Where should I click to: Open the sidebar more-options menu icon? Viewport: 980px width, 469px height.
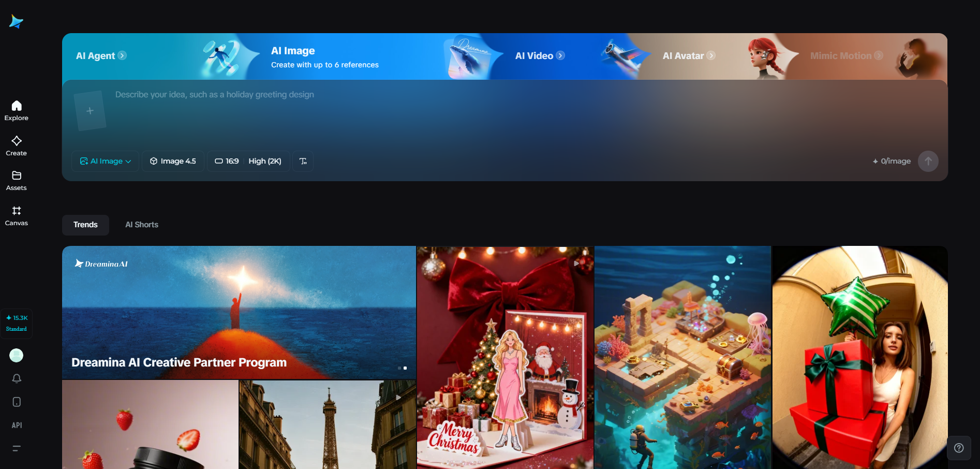16,448
